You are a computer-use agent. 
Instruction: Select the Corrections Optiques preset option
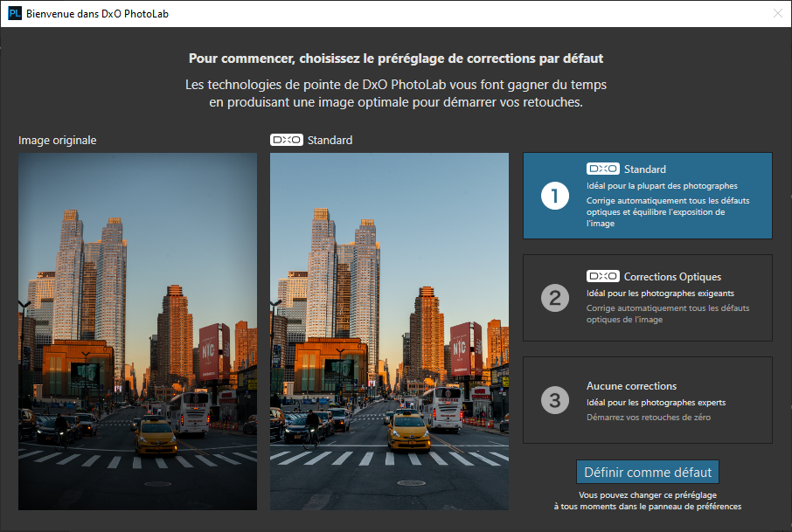click(648, 298)
